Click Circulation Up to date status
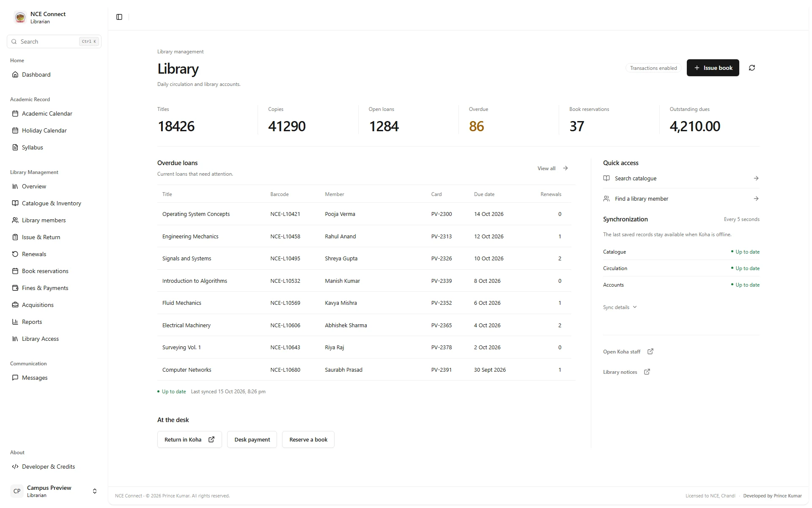Image resolution: width=812 pixels, height=508 pixels. 745,268
